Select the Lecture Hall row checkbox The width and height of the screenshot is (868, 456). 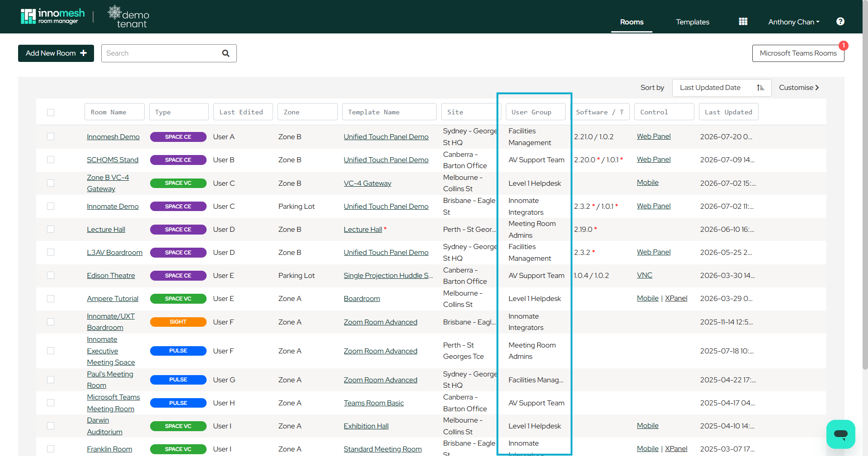(51, 229)
